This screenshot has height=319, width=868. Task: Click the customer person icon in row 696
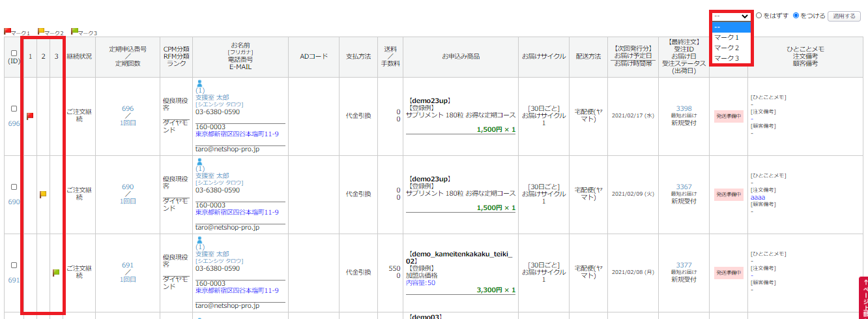click(x=200, y=84)
